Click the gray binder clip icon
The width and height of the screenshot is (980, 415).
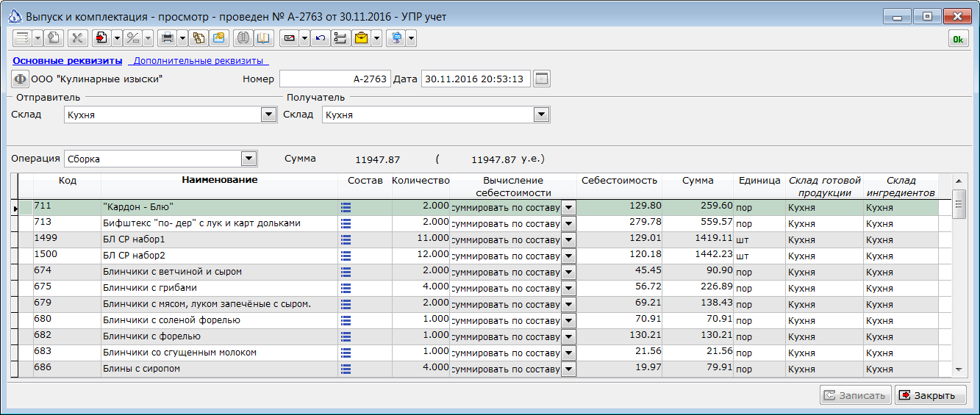pyautogui.click(x=243, y=38)
